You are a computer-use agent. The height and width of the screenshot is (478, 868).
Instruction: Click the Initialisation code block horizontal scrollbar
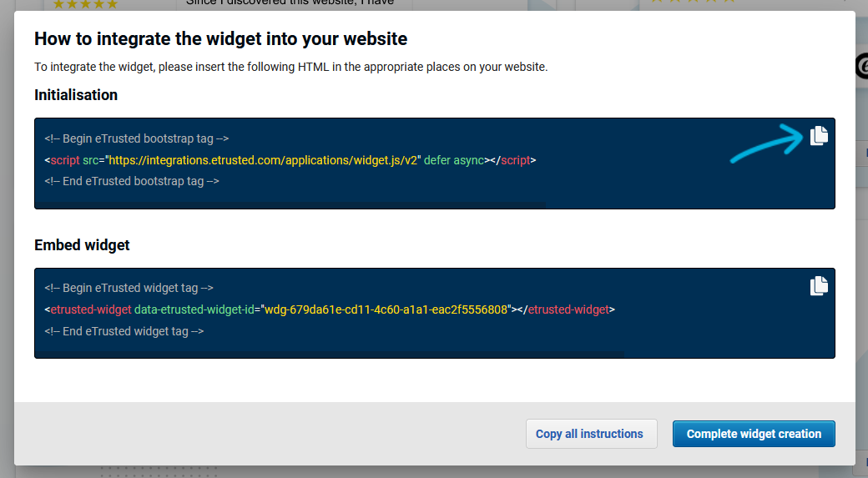[x=290, y=205]
